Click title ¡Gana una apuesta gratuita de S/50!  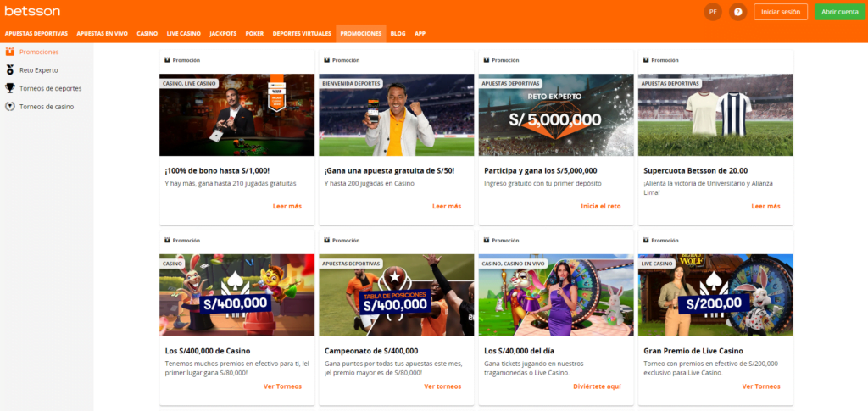tap(390, 171)
